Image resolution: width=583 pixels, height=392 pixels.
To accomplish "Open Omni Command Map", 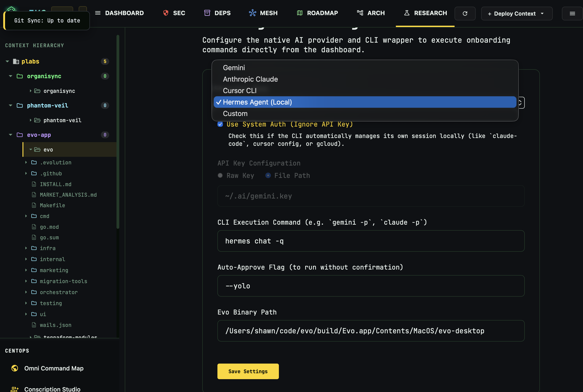I will click(54, 368).
